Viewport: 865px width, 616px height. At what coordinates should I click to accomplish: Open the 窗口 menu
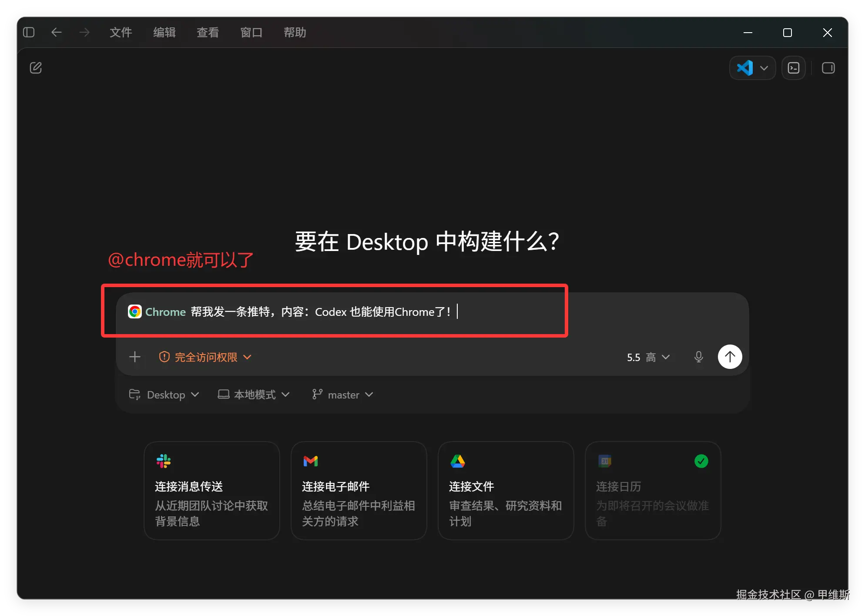click(251, 32)
